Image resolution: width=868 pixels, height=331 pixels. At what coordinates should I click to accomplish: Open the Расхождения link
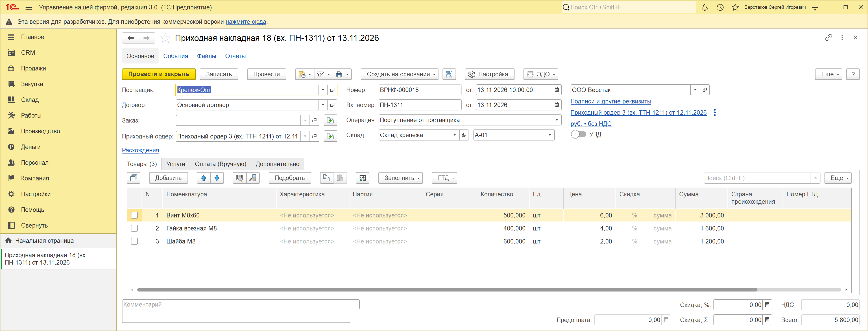pos(140,150)
